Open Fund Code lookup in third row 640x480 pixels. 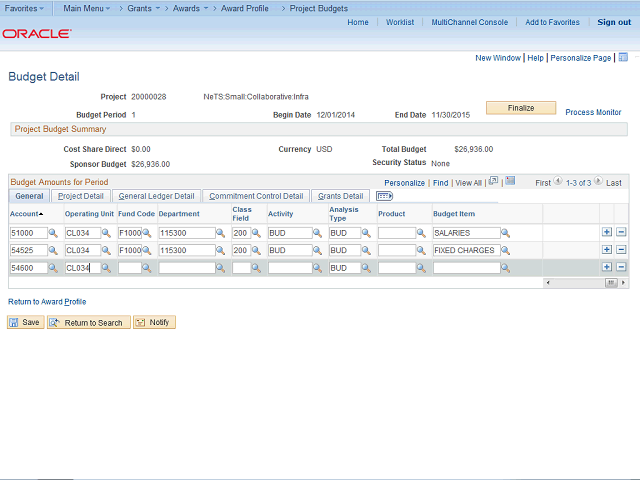tap(147, 268)
